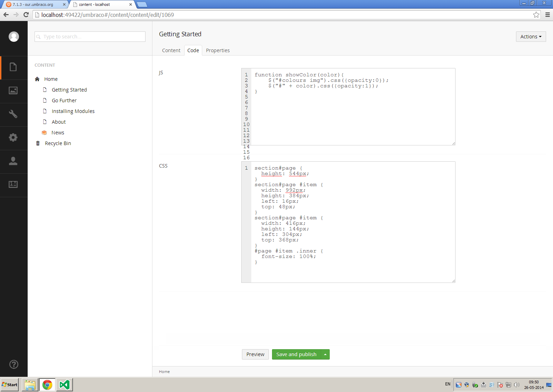This screenshot has height=392, width=553.
Task: Click the News folder icon
Action: pos(44,133)
